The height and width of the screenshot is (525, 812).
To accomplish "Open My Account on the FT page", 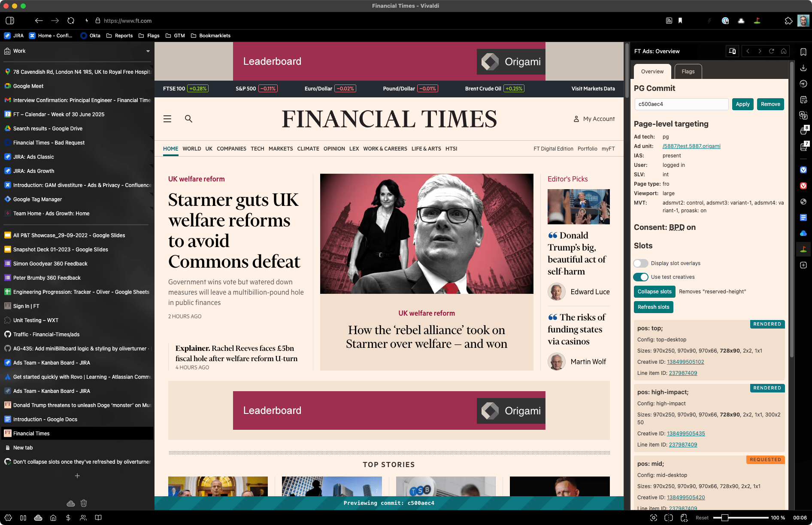I will click(594, 119).
